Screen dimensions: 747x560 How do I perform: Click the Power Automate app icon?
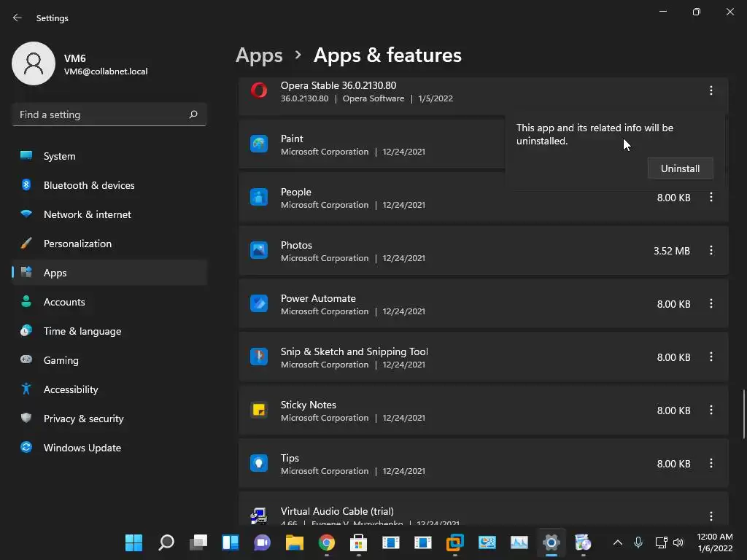click(259, 304)
